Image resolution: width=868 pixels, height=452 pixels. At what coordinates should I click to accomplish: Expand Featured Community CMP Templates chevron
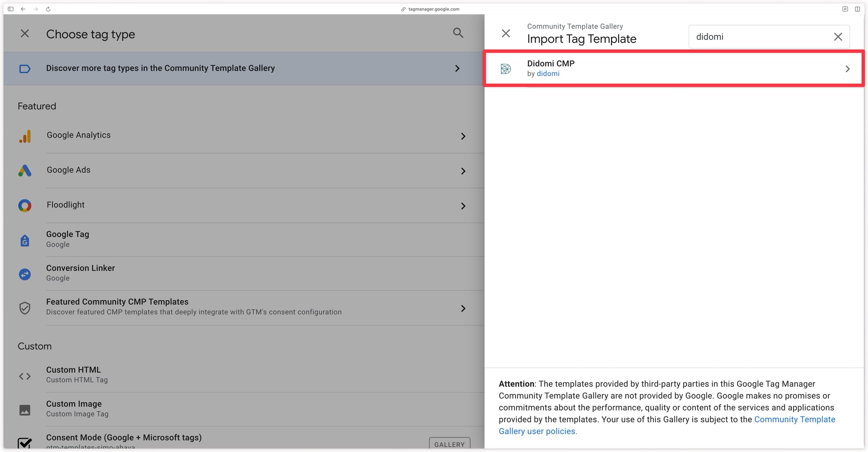point(463,308)
